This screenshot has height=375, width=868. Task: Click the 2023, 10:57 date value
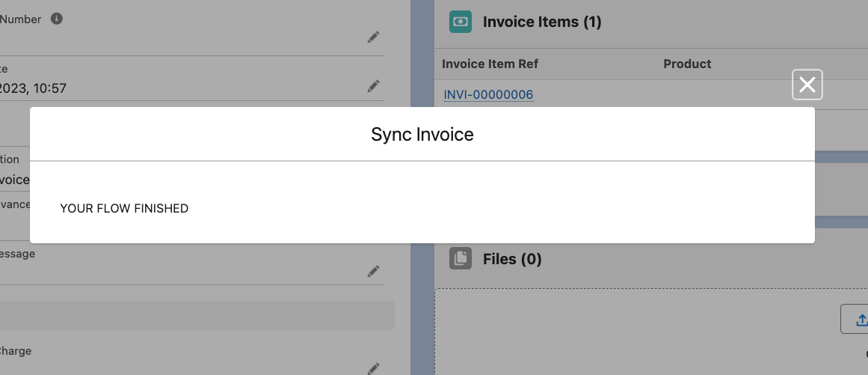[x=33, y=88]
